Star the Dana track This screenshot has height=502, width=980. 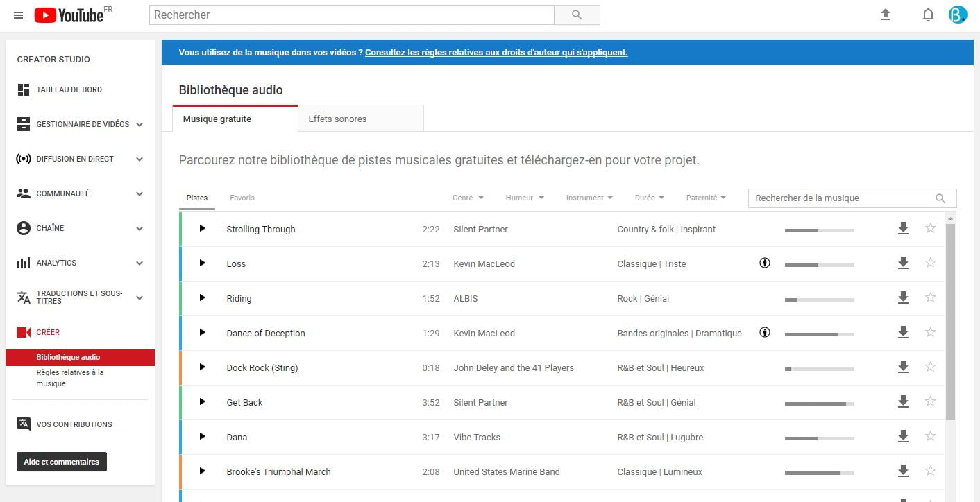931,436
